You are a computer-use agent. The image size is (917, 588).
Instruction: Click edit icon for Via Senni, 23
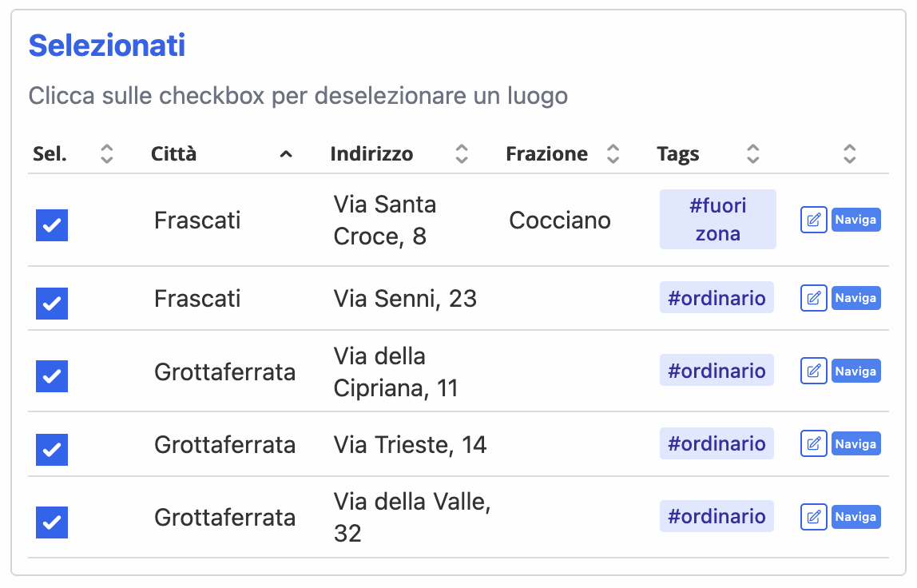[x=813, y=298]
